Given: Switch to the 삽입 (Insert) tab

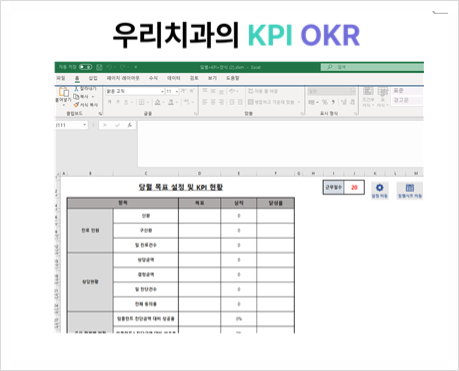Looking at the screenshot, I should pyautogui.click(x=93, y=78).
